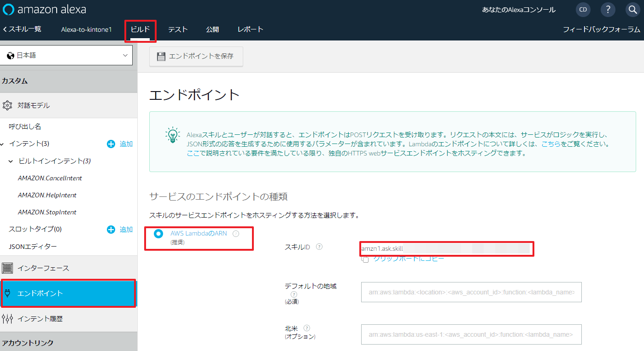This screenshot has height=351, width=644.
Task: Open 対話モデル section
Action: [x=69, y=105]
